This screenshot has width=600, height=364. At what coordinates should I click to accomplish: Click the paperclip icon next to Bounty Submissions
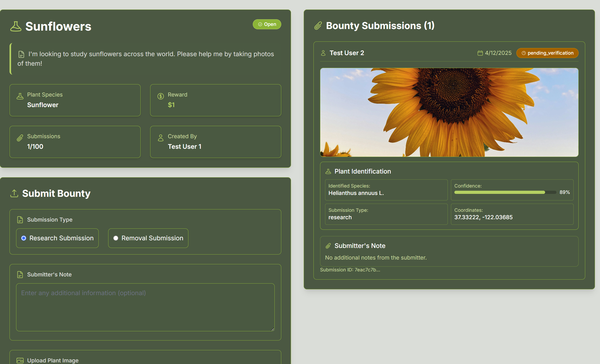318,26
